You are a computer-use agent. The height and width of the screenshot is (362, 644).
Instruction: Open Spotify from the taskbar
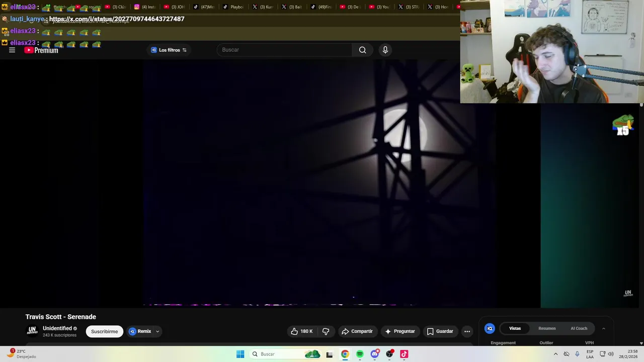click(360, 354)
